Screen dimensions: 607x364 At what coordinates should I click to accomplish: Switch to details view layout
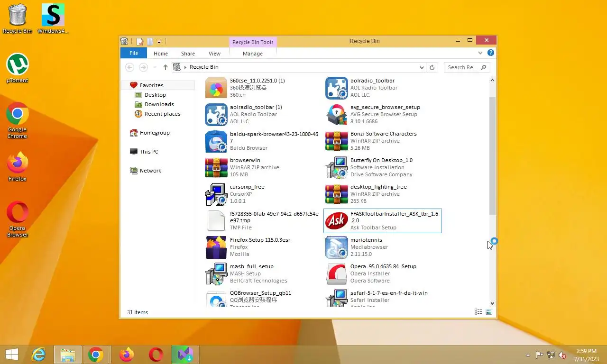478,312
